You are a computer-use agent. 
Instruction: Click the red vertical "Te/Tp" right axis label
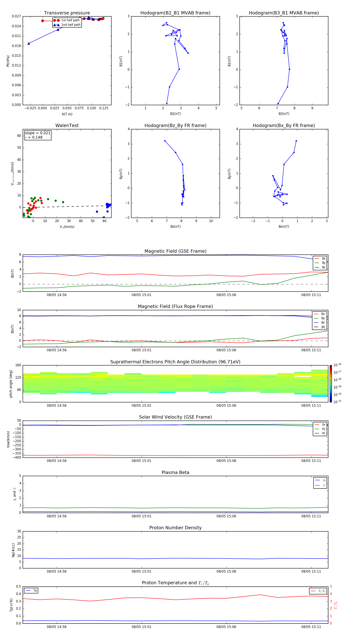click(336, 605)
